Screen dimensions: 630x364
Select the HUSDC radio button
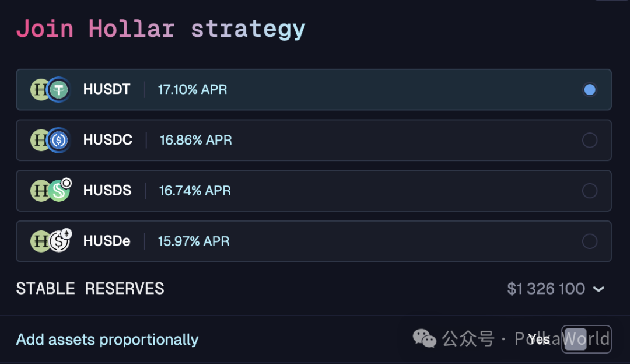[x=589, y=140]
